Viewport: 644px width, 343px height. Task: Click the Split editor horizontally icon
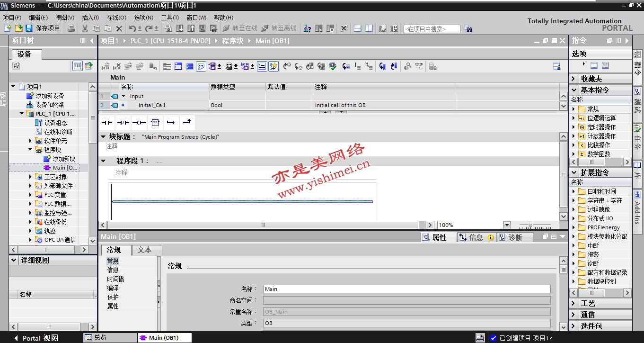[358, 28]
